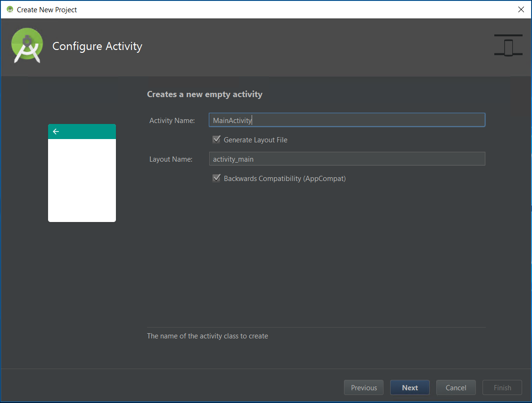
Task: Click the Activity Name text field
Action: (x=347, y=120)
